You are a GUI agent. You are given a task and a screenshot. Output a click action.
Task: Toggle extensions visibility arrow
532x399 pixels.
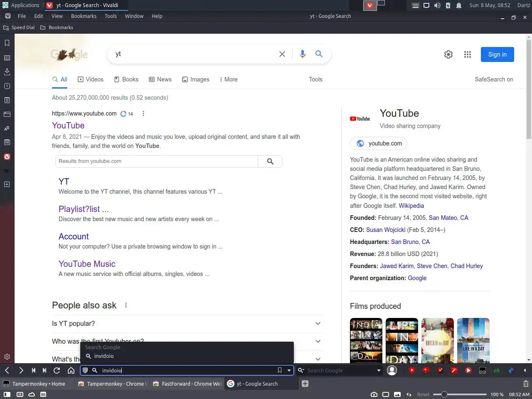(525, 370)
